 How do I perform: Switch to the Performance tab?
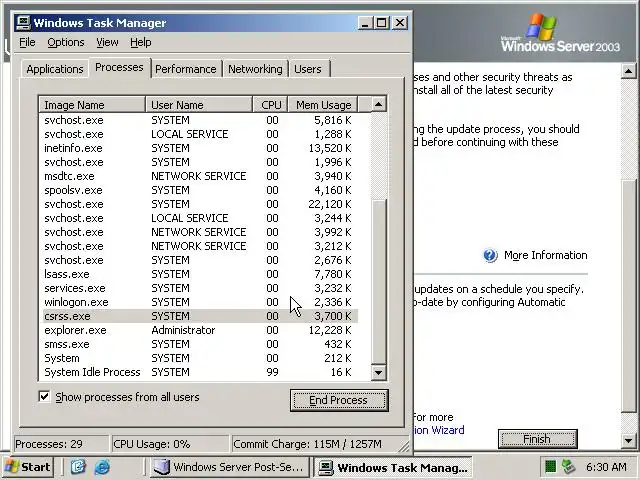(x=186, y=69)
